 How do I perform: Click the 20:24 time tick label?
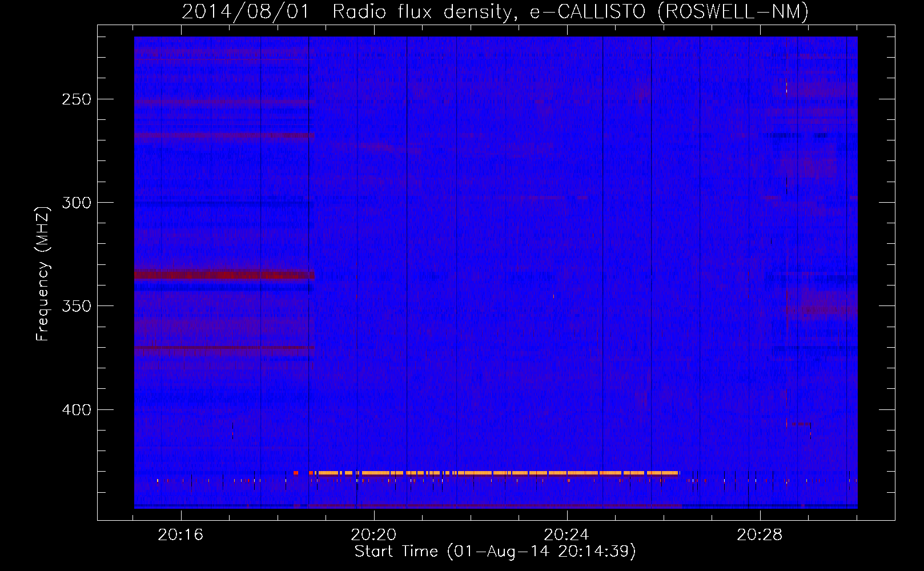pos(567,535)
